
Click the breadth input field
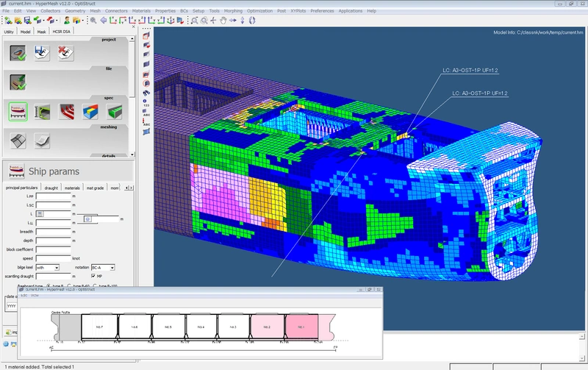coord(53,232)
